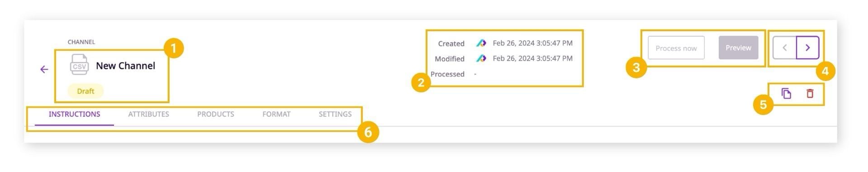Viewport: 868px width, 172px height.
Task: Click the Processed field label
Action: (447, 74)
